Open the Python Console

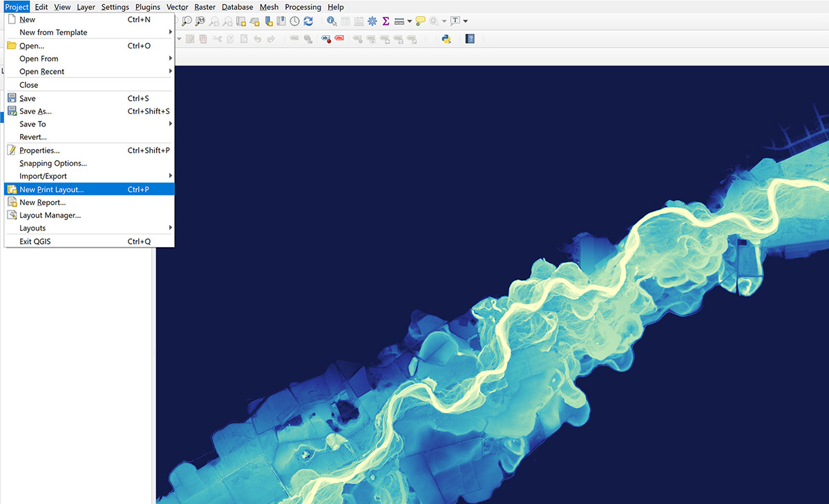click(x=445, y=39)
